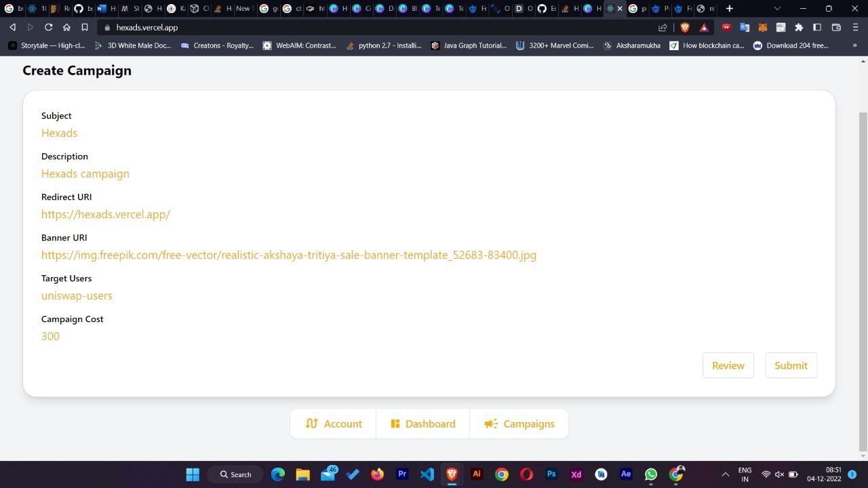Open the Download 204 free bookmark

click(791, 45)
